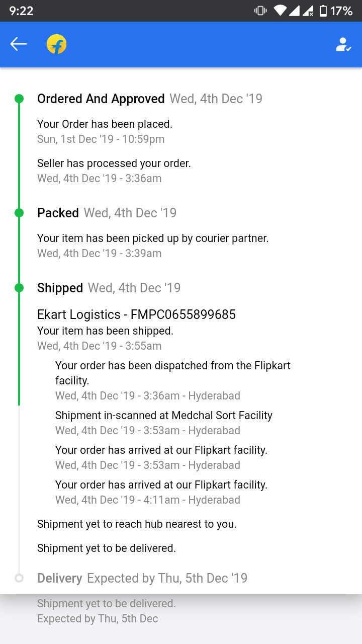
Task: Open the Shipped status heading
Action: tap(60, 288)
